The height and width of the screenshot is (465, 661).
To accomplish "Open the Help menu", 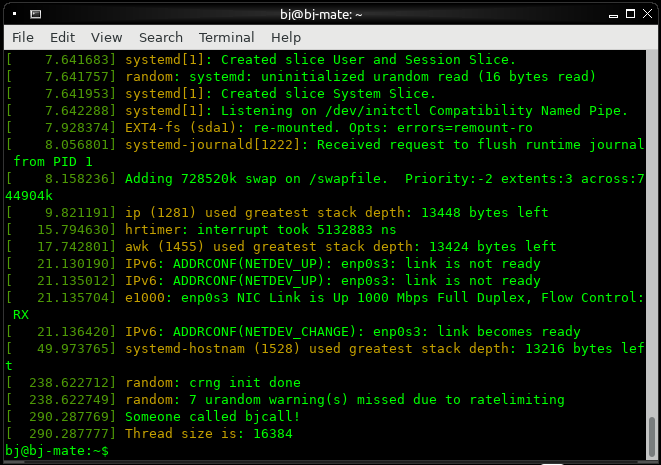I will [x=286, y=37].
